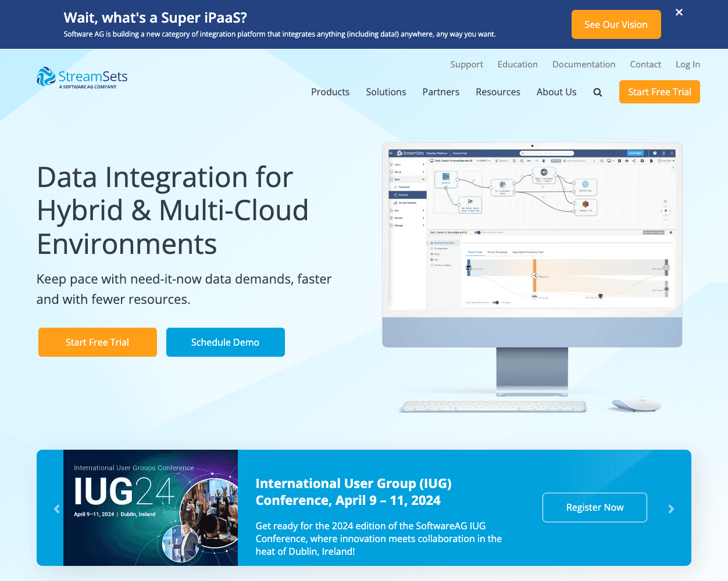Open the Resources menu
The width and height of the screenshot is (728, 581).
(498, 92)
